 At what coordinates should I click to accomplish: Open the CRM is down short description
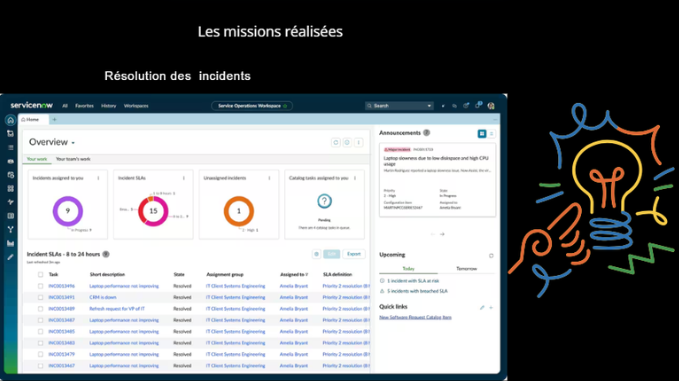tap(103, 297)
